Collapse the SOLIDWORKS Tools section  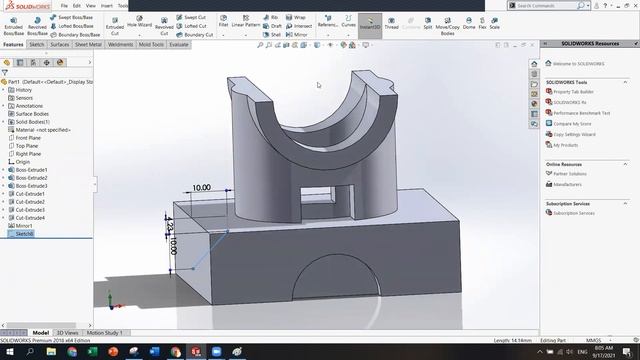pos(625,82)
